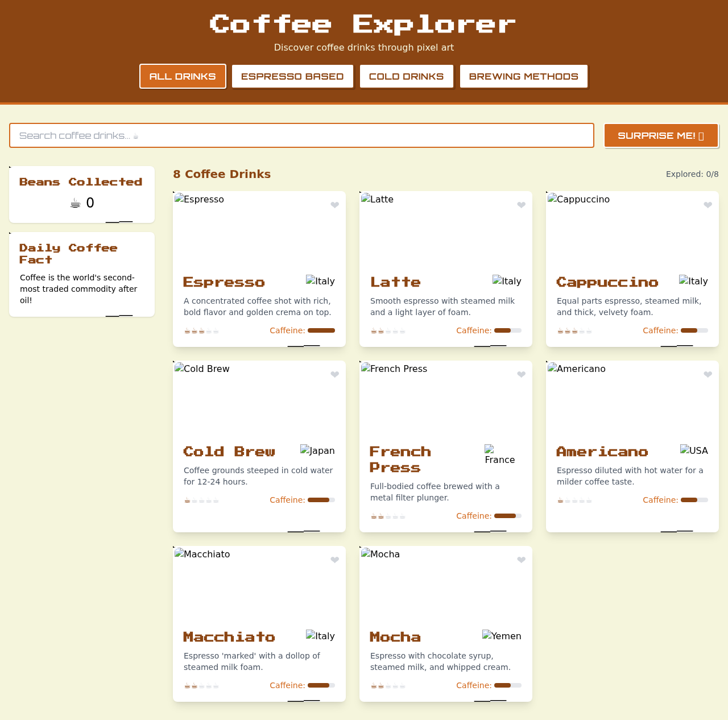Favorite the Espresso drink via its heart toggle
Image resolution: width=728 pixels, height=720 pixels.
pyautogui.click(x=335, y=205)
